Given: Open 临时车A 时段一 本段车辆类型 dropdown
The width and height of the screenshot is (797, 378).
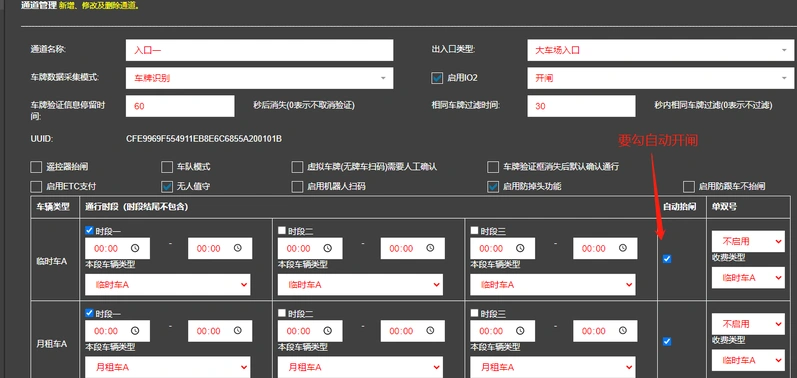Looking at the screenshot, I should [x=168, y=285].
